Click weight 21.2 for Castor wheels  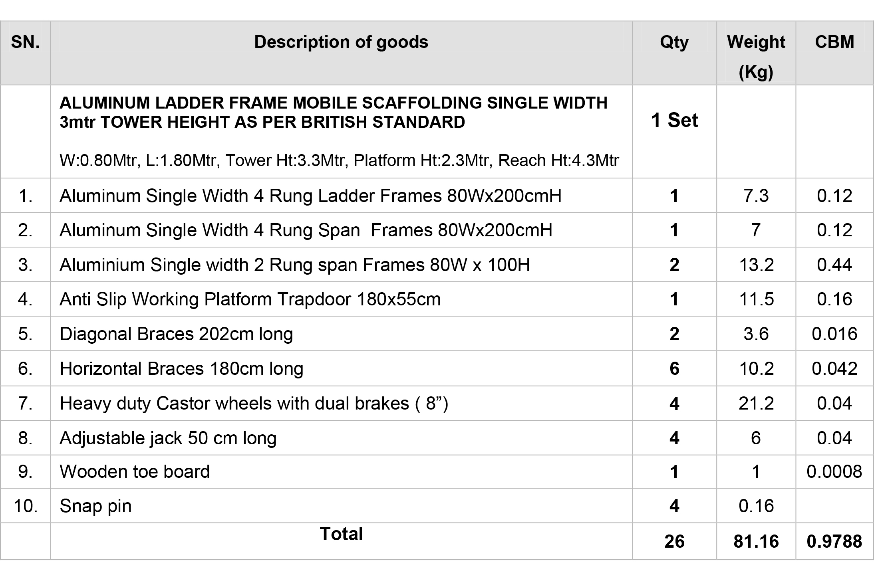click(756, 403)
